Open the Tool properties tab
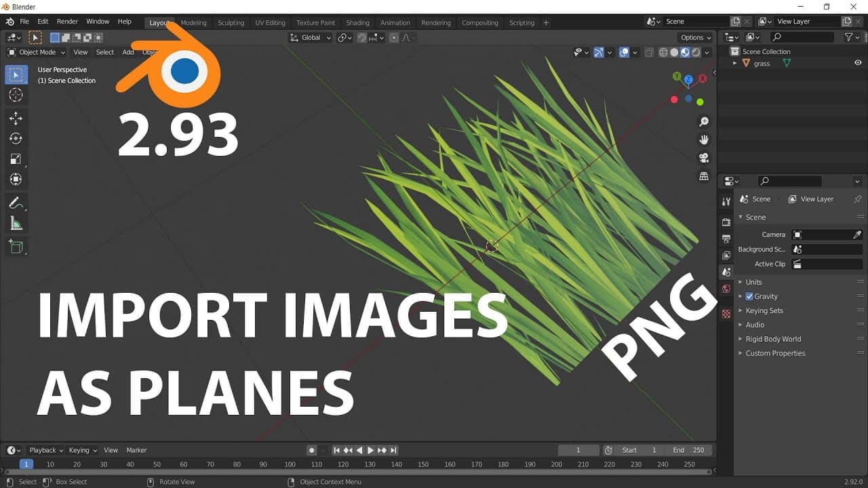The width and height of the screenshot is (868, 488). (726, 201)
